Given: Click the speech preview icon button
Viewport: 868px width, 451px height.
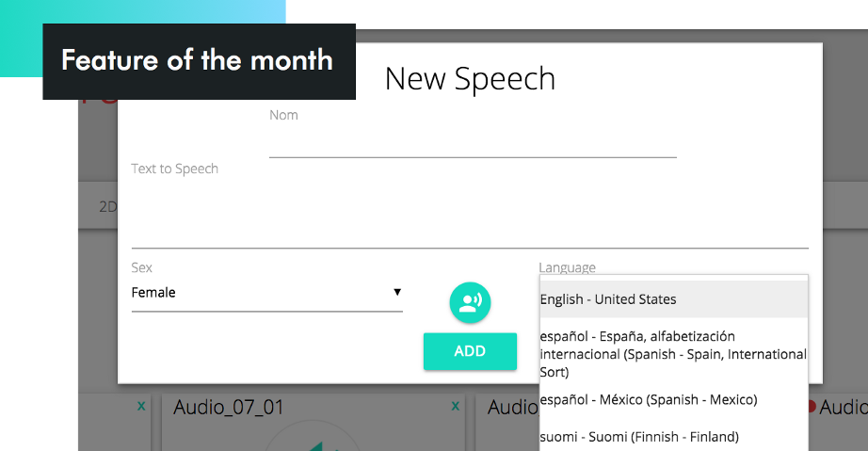Looking at the screenshot, I should (x=470, y=302).
